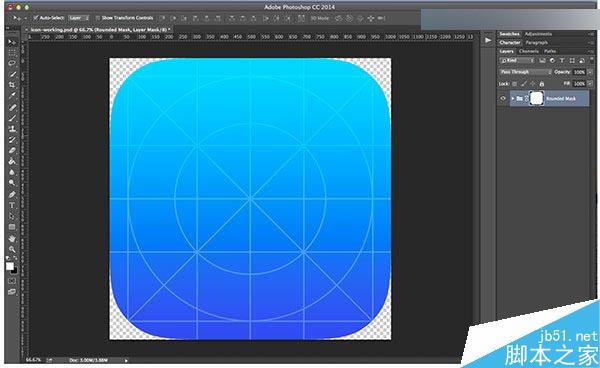Hide the Rounded Mask layer group

tap(503, 98)
